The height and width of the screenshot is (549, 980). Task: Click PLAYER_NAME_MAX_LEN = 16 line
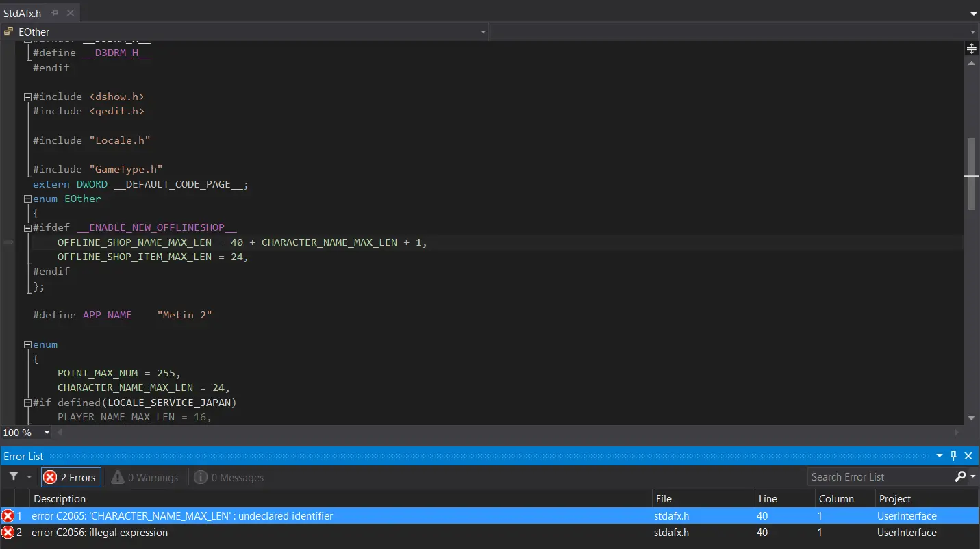pos(134,417)
